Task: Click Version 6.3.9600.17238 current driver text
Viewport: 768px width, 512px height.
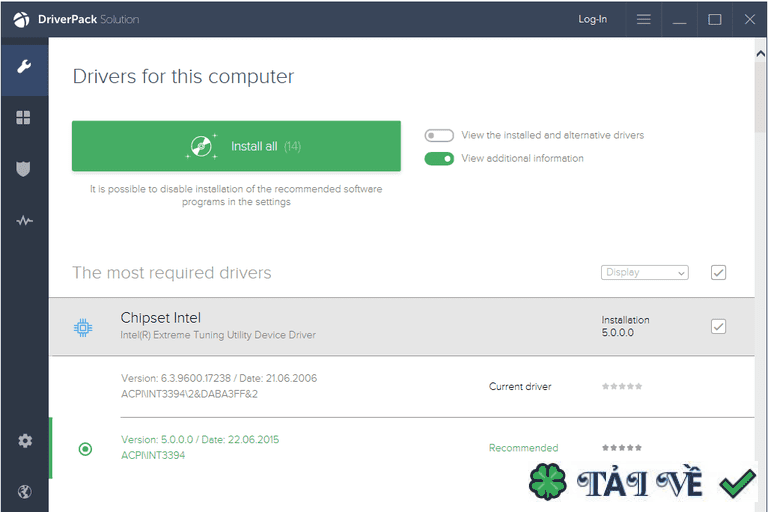Action: tap(219, 378)
